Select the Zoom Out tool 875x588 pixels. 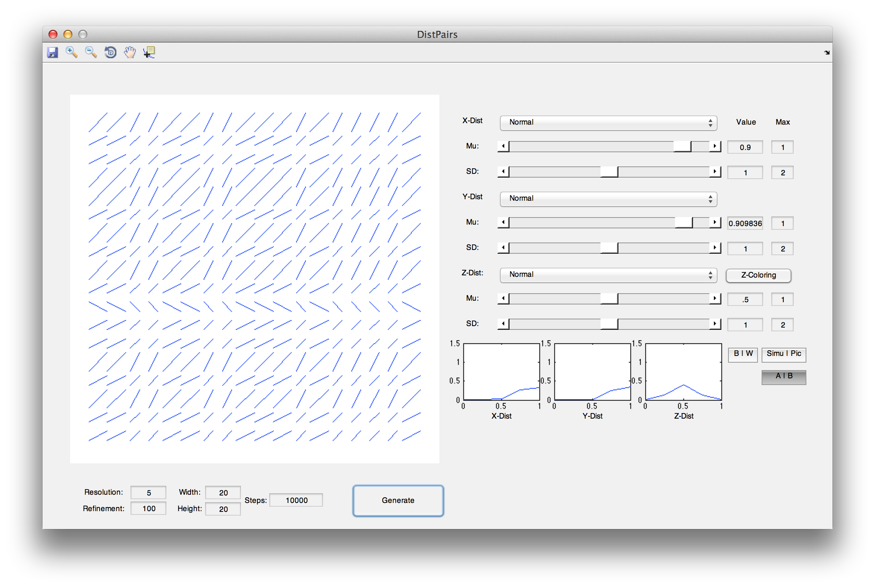click(91, 52)
